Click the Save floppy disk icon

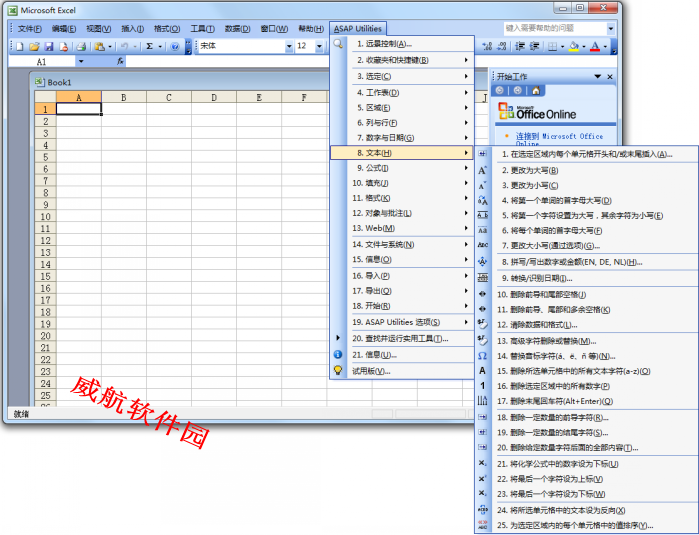[49, 46]
